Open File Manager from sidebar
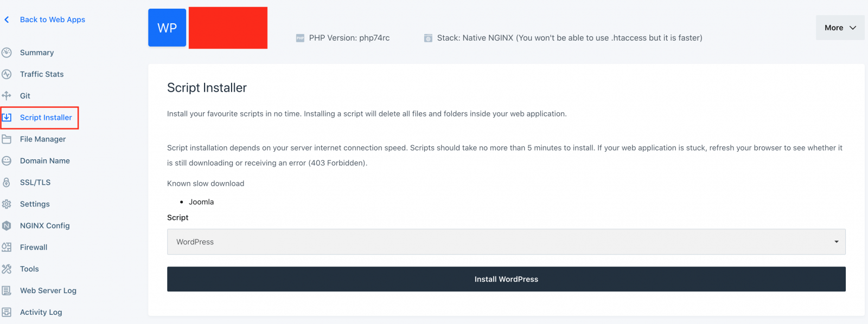The image size is (868, 324). click(43, 139)
